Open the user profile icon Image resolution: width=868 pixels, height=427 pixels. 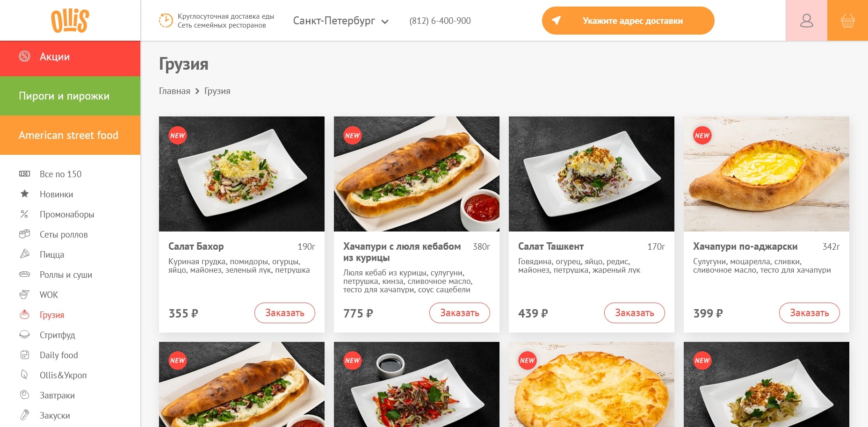coord(806,21)
